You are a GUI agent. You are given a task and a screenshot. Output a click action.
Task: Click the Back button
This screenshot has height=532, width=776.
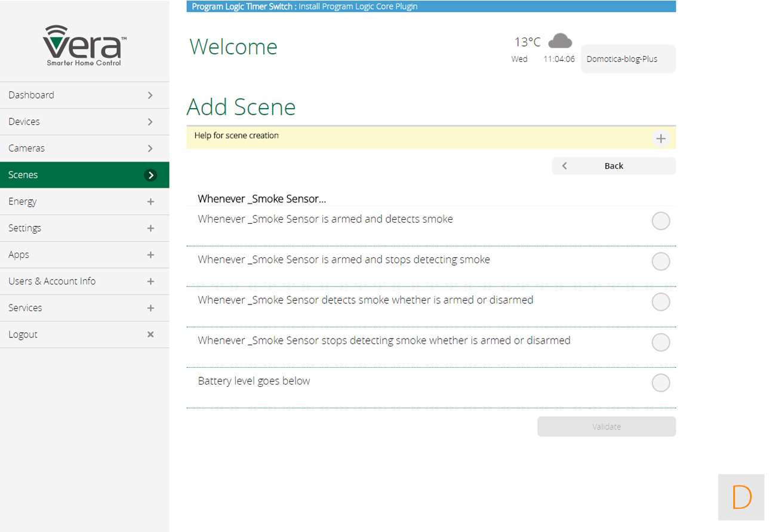pos(613,166)
